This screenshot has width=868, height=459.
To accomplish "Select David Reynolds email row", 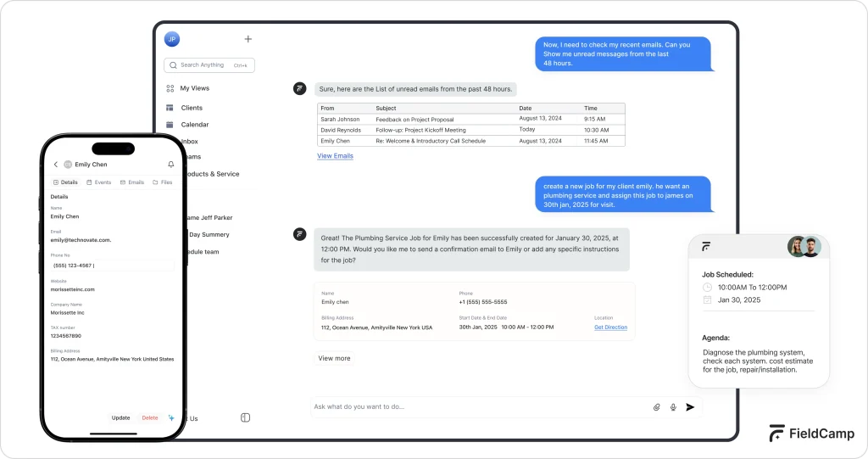I will coord(471,130).
